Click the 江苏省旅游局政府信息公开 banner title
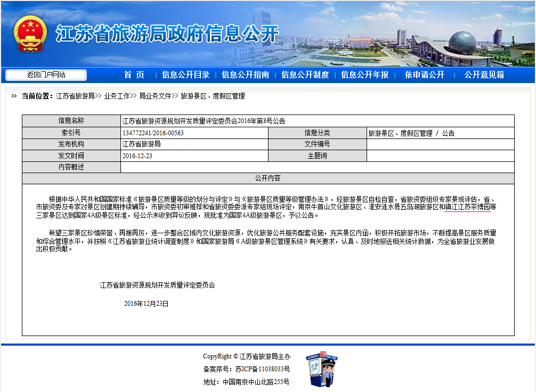The image size is (536, 392). click(167, 34)
